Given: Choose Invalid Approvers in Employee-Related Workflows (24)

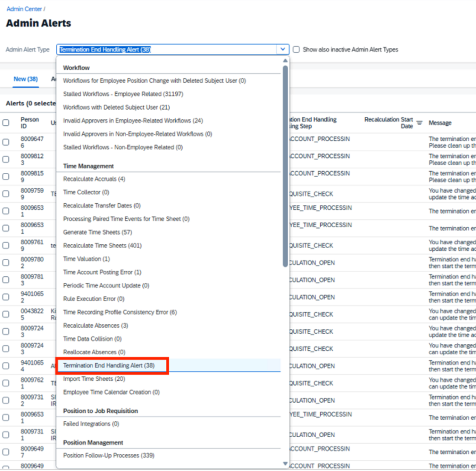Looking at the screenshot, I should [x=168, y=121].
